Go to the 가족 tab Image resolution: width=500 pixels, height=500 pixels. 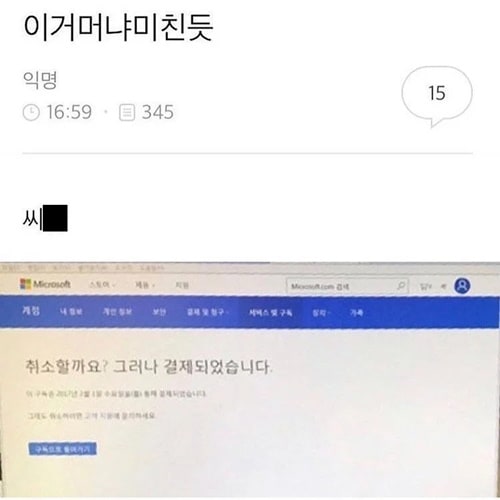click(x=356, y=313)
